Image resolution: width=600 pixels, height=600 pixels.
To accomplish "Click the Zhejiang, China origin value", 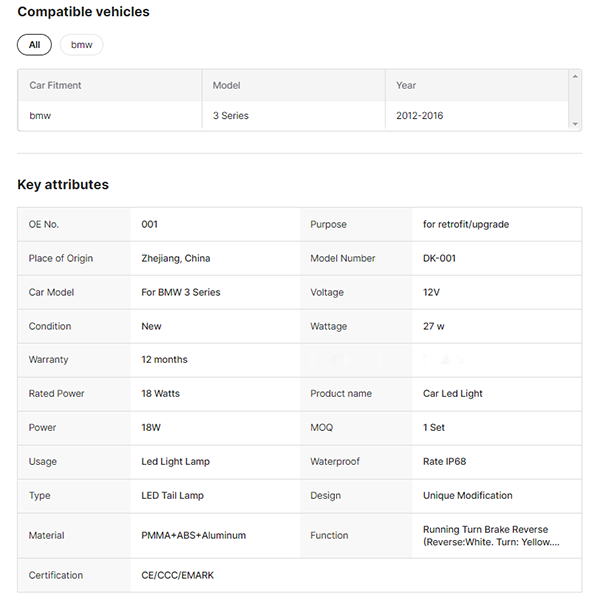I will [176, 259].
